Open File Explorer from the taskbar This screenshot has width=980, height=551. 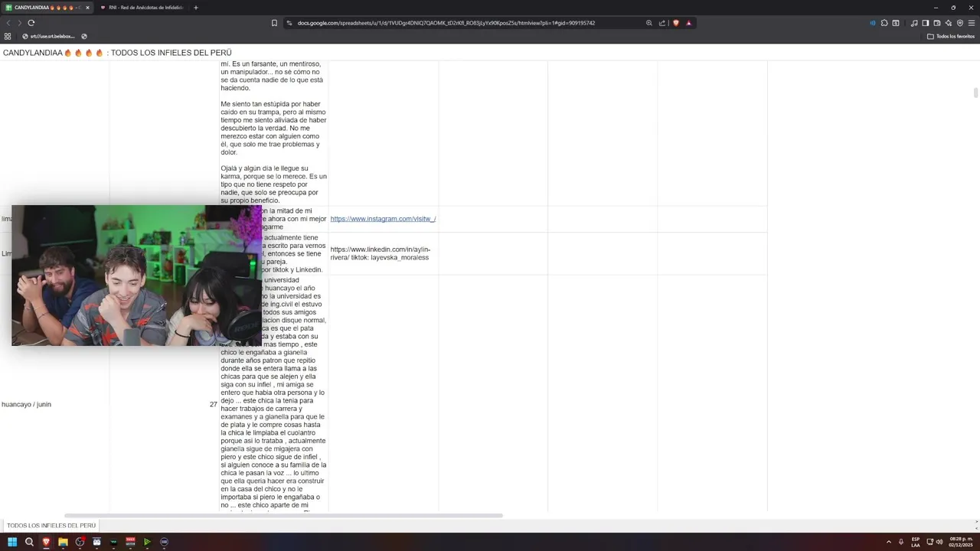tap(63, 542)
